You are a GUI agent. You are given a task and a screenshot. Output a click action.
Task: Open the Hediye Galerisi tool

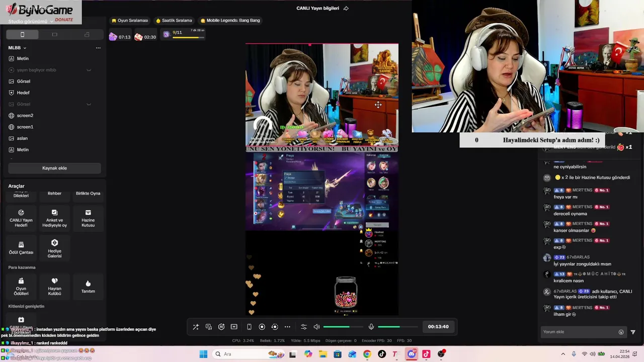(54, 248)
